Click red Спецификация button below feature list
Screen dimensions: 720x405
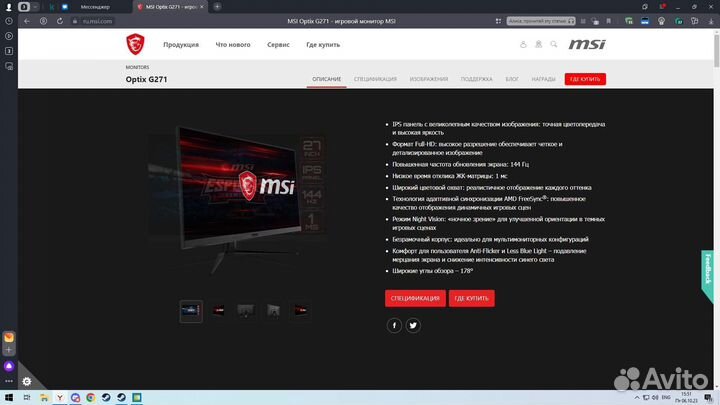[415, 298]
